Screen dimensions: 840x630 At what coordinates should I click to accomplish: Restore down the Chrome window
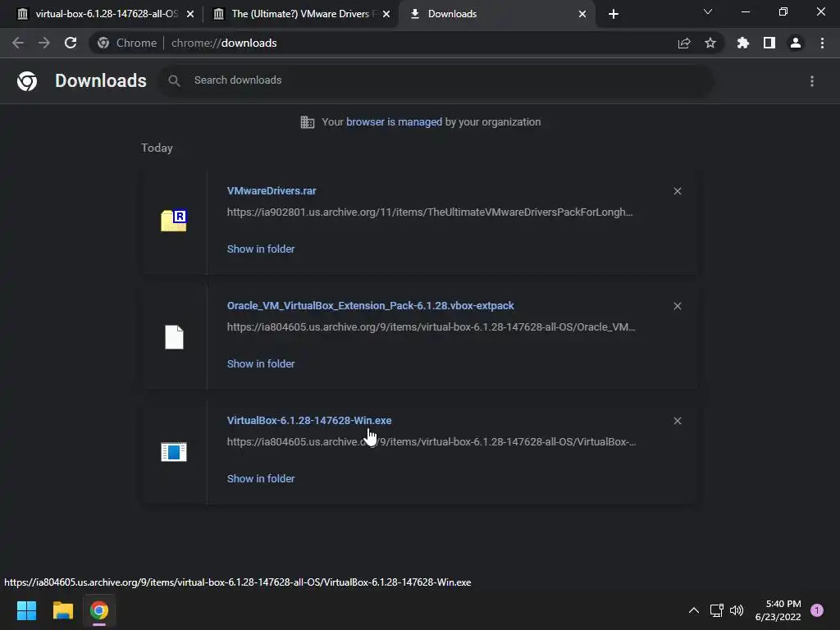coord(783,11)
